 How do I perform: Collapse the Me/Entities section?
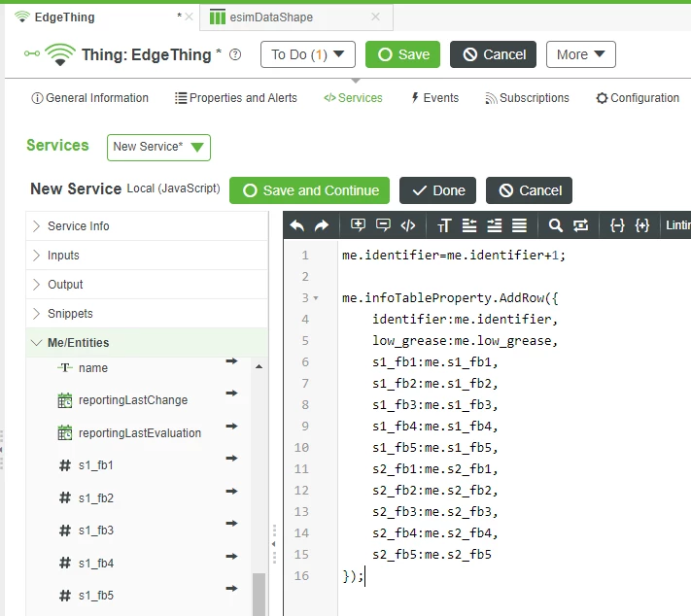tap(147, 342)
